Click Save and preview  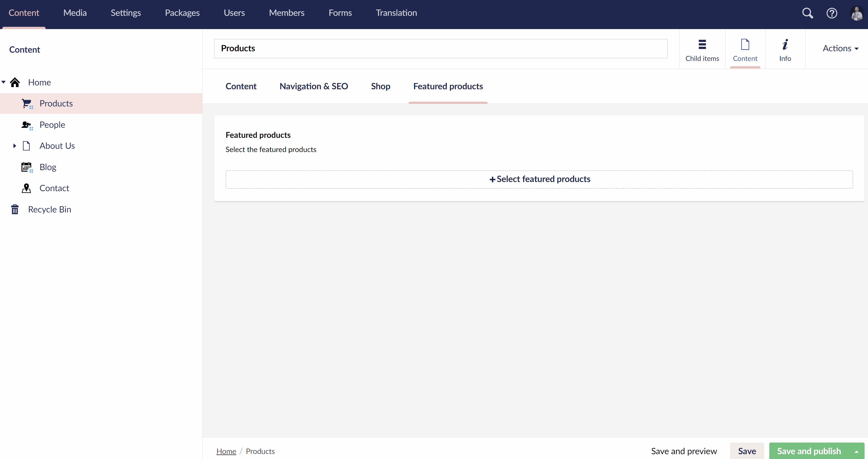pos(684,451)
